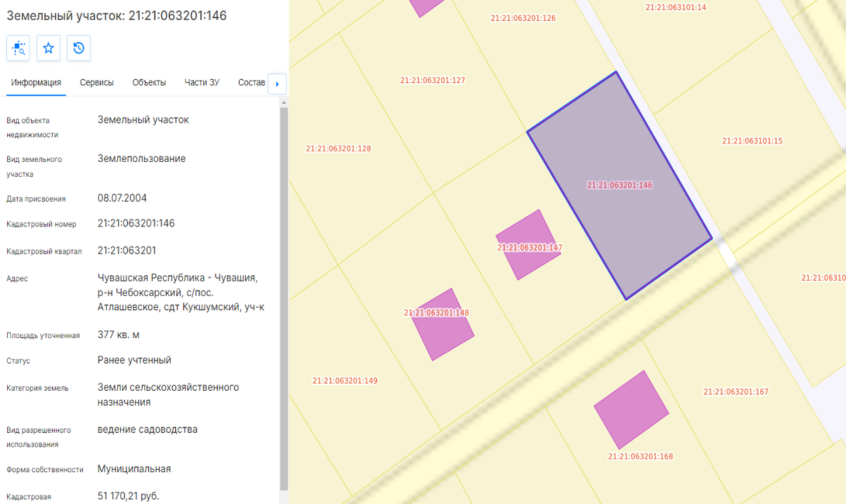Click parcel label 21:21:063201:126 on map

tap(523, 18)
